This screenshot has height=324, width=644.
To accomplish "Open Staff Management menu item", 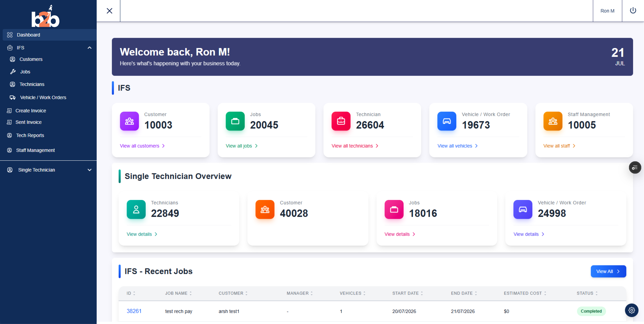I will pos(35,150).
